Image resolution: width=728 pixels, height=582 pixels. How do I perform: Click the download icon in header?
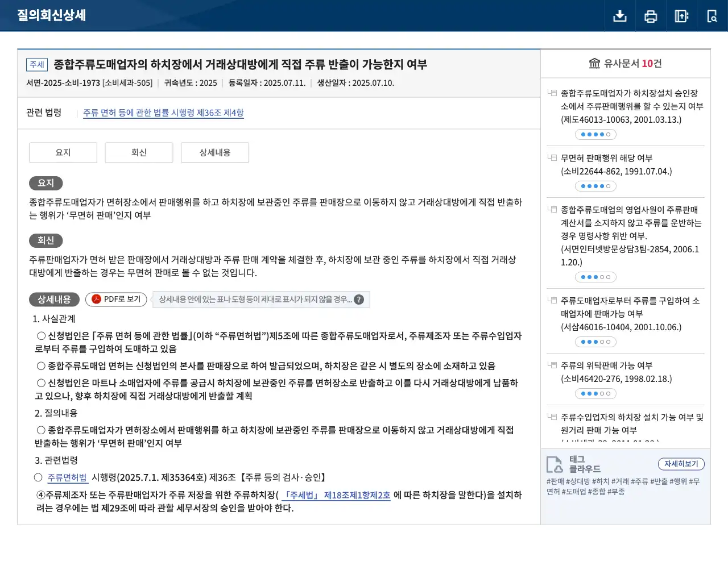tap(620, 16)
